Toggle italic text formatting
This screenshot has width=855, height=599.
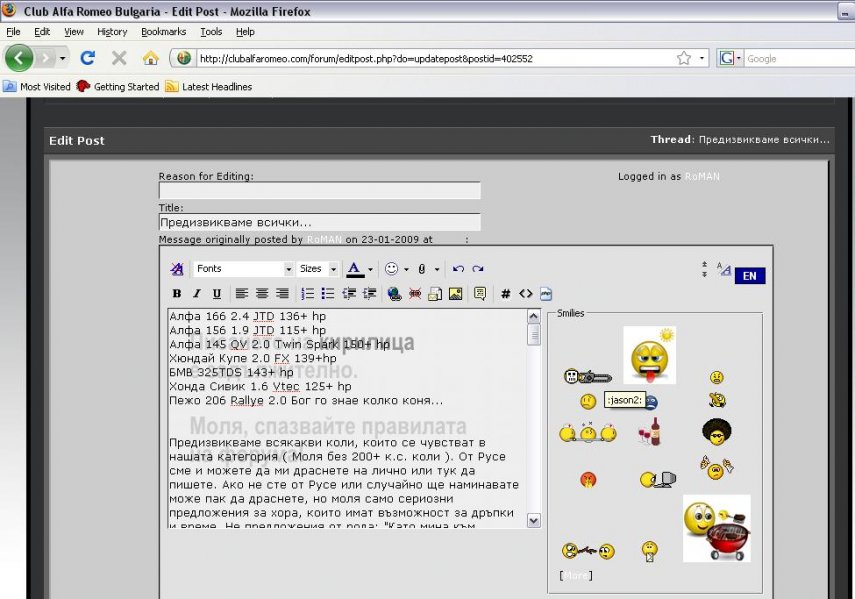tap(196, 294)
